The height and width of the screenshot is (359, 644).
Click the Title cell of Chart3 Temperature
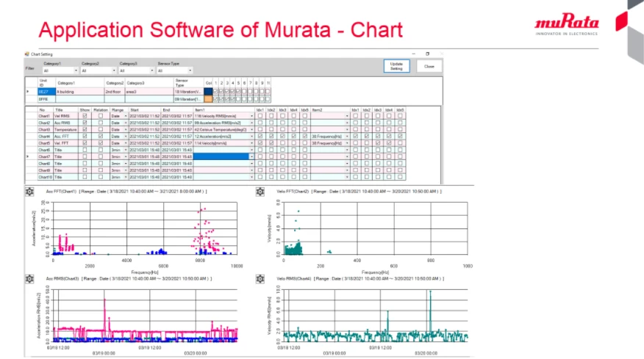pyautogui.click(x=65, y=130)
